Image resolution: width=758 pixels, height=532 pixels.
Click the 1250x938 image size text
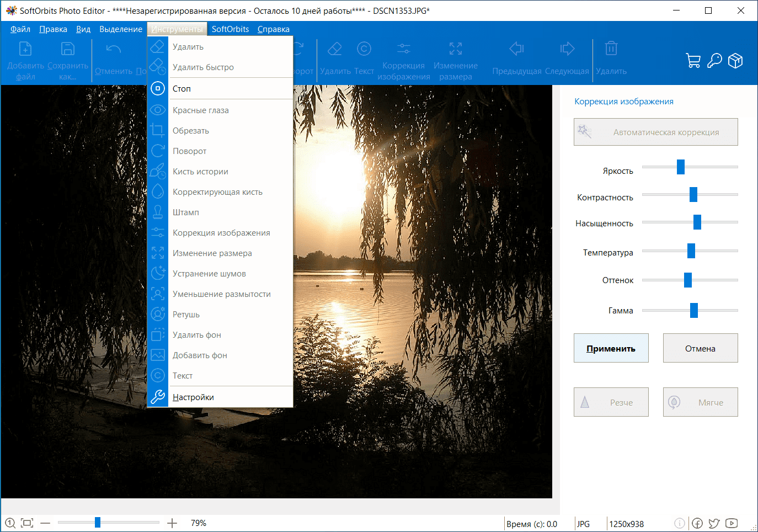pyautogui.click(x=627, y=524)
